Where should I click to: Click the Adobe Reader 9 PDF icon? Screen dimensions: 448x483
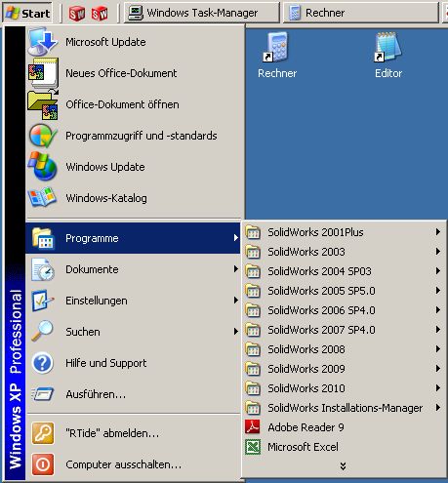pos(253,427)
